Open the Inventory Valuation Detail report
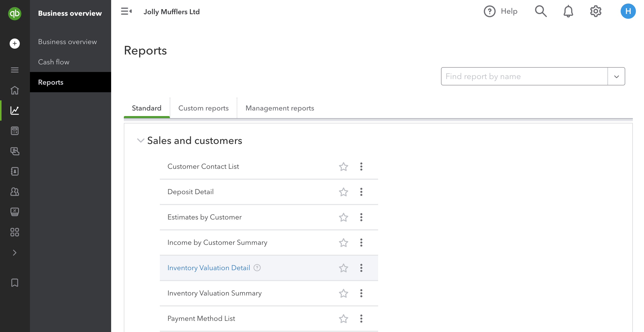This screenshot has width=644, height=332. pos(209,268)
